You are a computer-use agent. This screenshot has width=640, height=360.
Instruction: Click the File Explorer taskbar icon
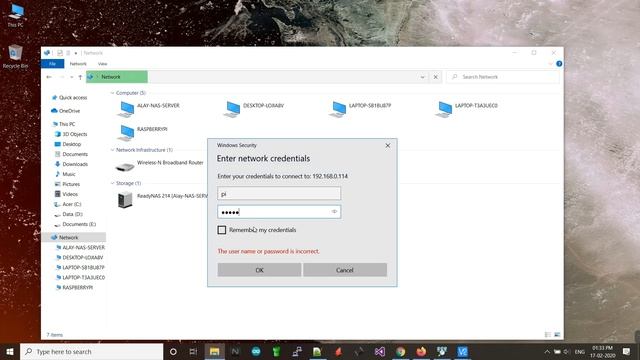[214, 351]
